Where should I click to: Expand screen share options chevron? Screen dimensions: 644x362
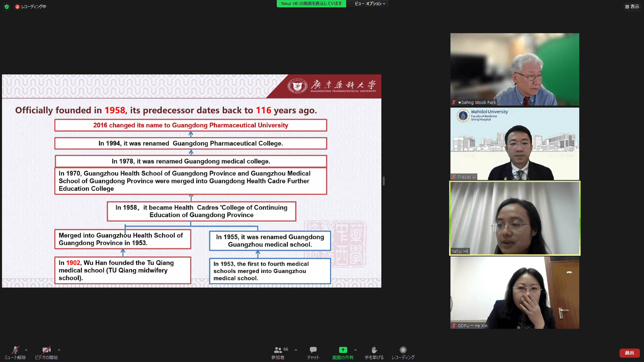[x=356, y=350]
